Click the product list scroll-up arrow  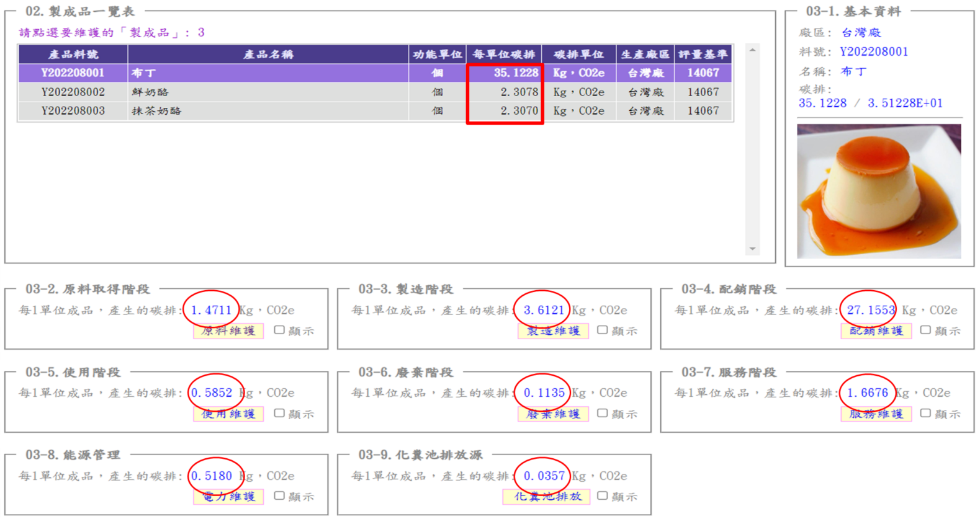click(752, 50)
